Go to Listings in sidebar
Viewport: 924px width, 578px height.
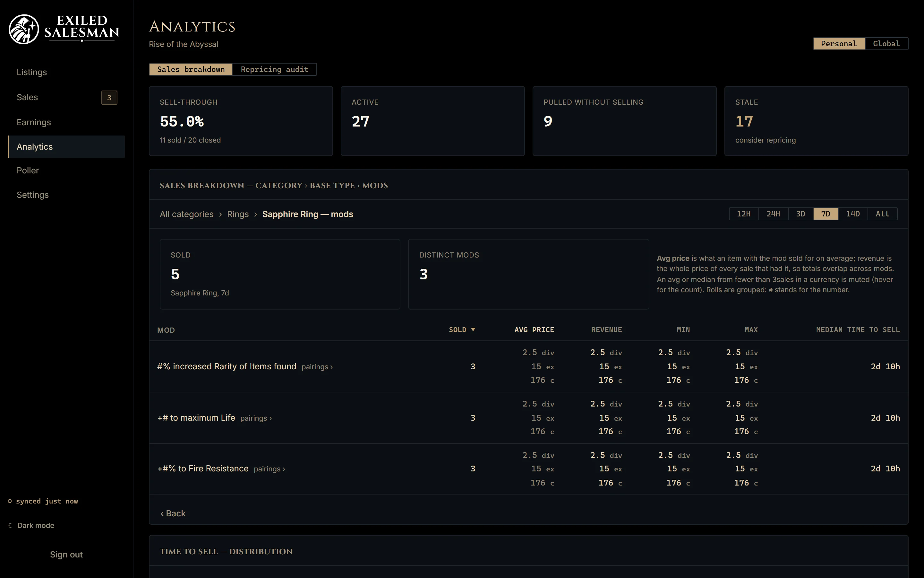[66, 72]
